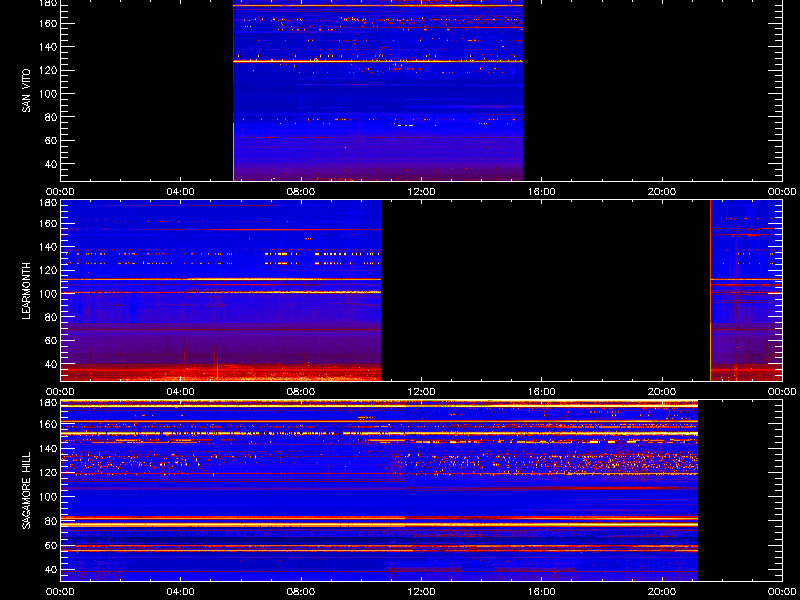This screenshot has width=800, height=600.
Task: Click the 20:00 time label under Learmonth plot
Action: [662, 392]
